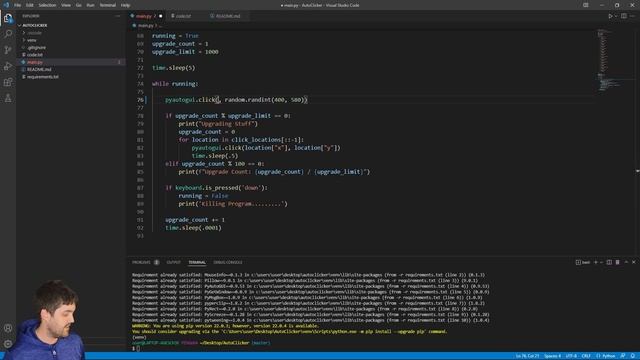Click the feedback icon in status bar
The height and width of the screenshot is (360, 640).
(x=623, y=356)
